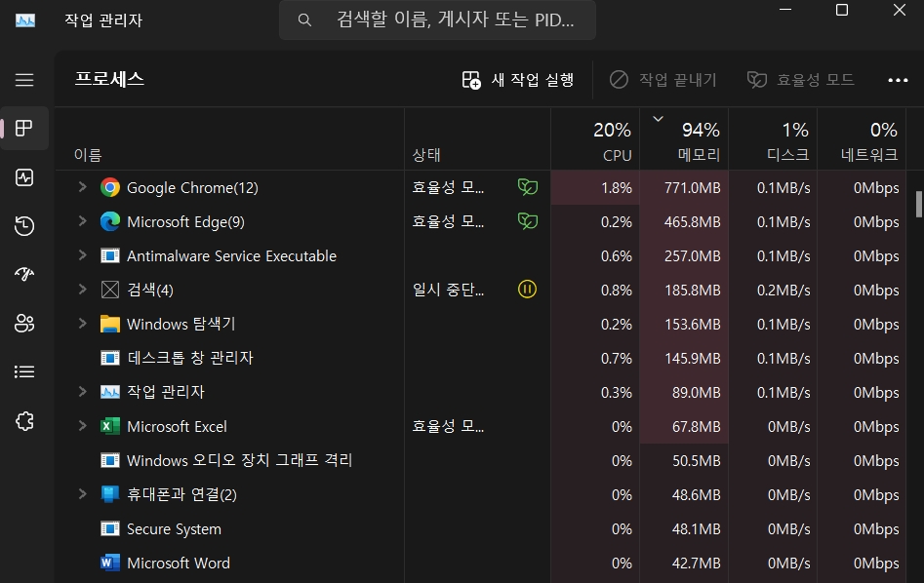Viewport: 924px width, 583px height.
Task: Click the 1.8% CPU value for Chrome
Action: coord(617,188)
